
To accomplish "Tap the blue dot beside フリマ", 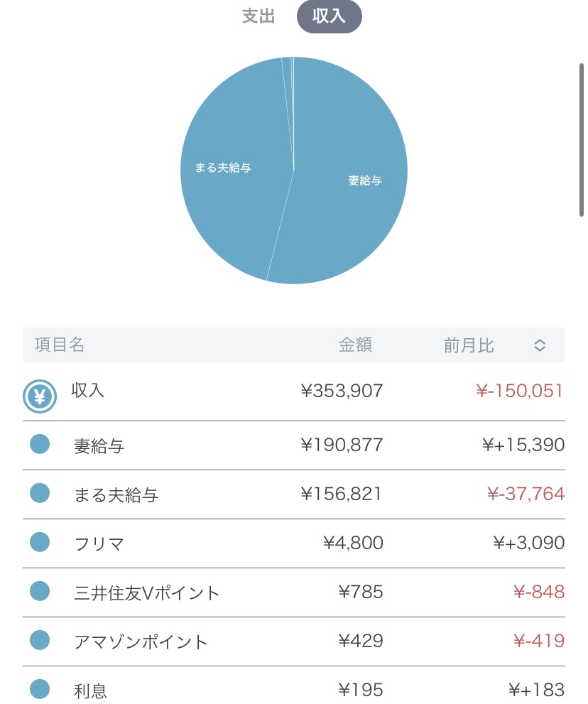I will pyautogui.click(x=40, y=543).
